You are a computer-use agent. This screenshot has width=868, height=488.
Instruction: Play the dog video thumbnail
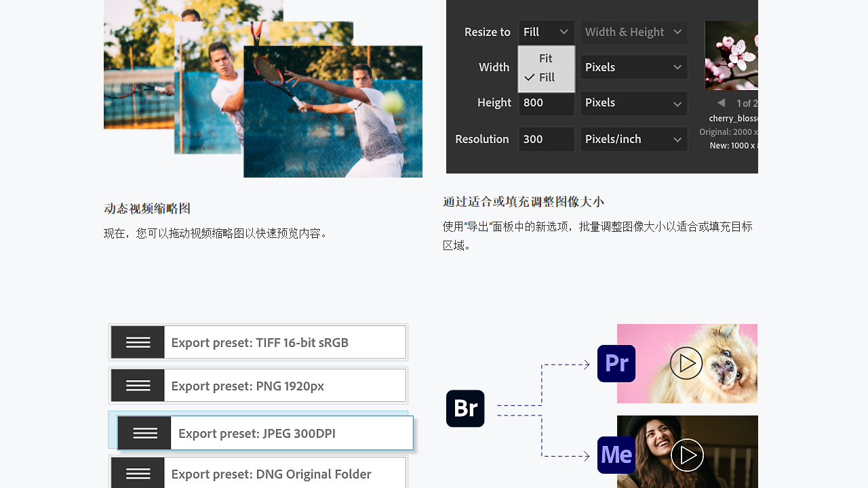[687, 363]
